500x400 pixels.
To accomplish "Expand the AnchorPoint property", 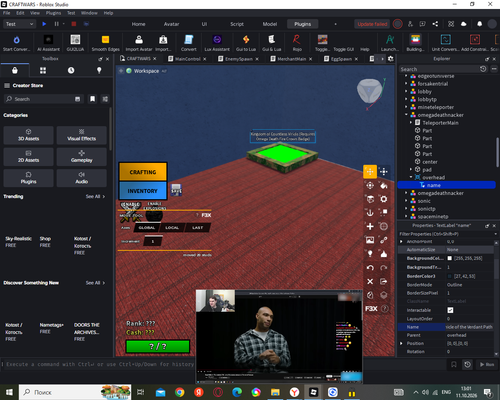I will click(x=401, y=241).
